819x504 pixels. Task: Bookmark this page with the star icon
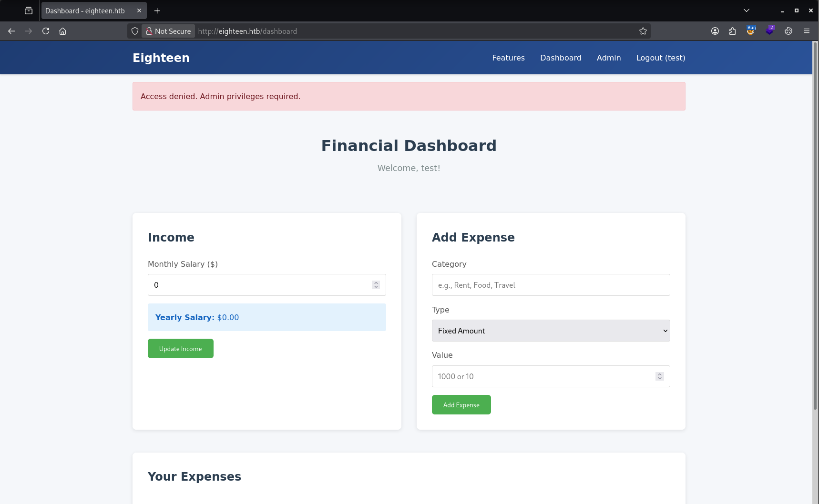[x=643, y=31]
